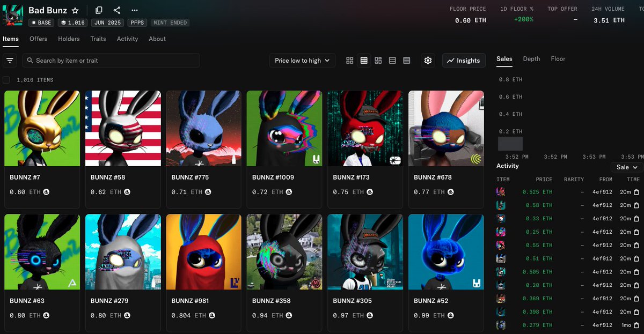Add the 0.20 ETH sale item to cart

click(x=636, y=285)
